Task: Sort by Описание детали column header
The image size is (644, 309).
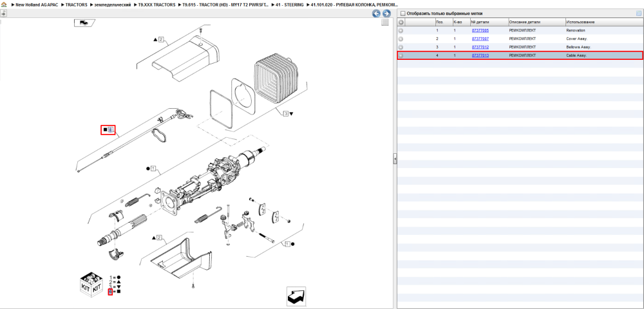Action: point(536,22)
